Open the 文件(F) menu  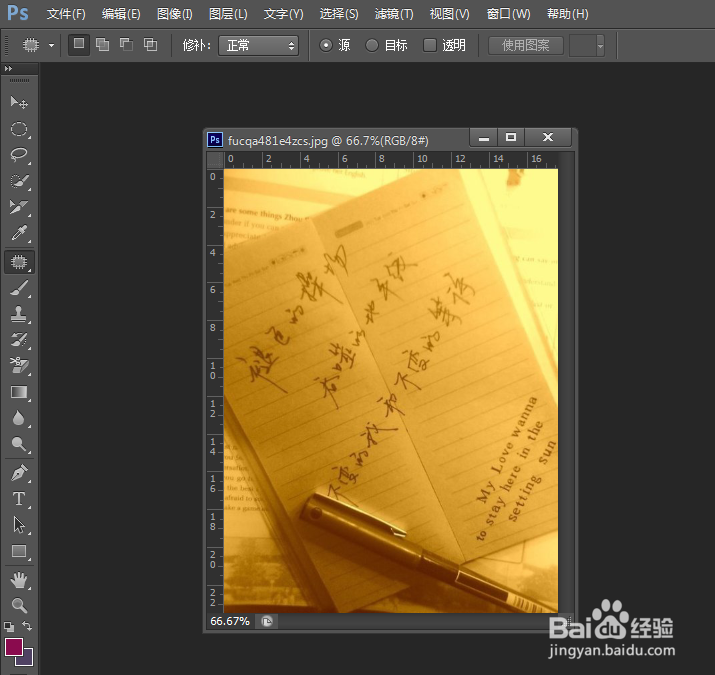tap(66, 14)
